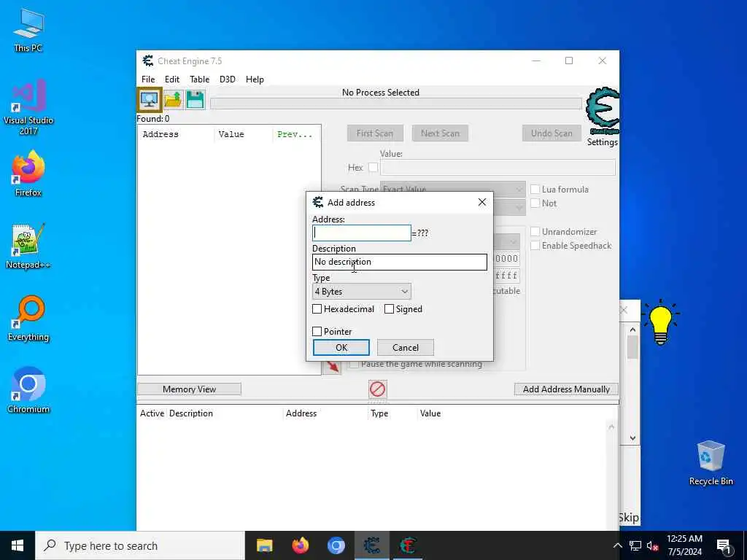Open the File menu
This screenshot has height=560, width=747.
point(148,79)
